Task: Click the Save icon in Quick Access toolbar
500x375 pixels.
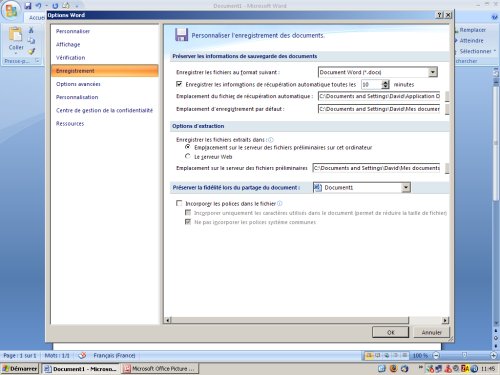Action: click(x=28, y=6)
